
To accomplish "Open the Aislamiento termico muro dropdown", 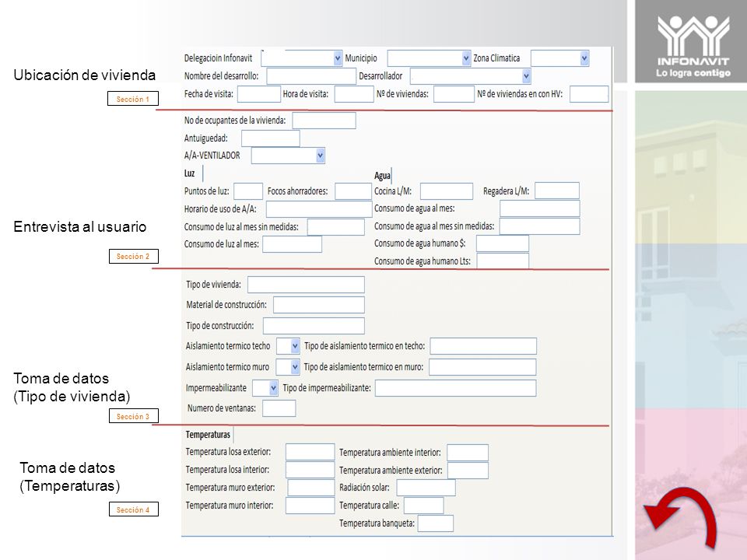I will click(x=288, y=367).
